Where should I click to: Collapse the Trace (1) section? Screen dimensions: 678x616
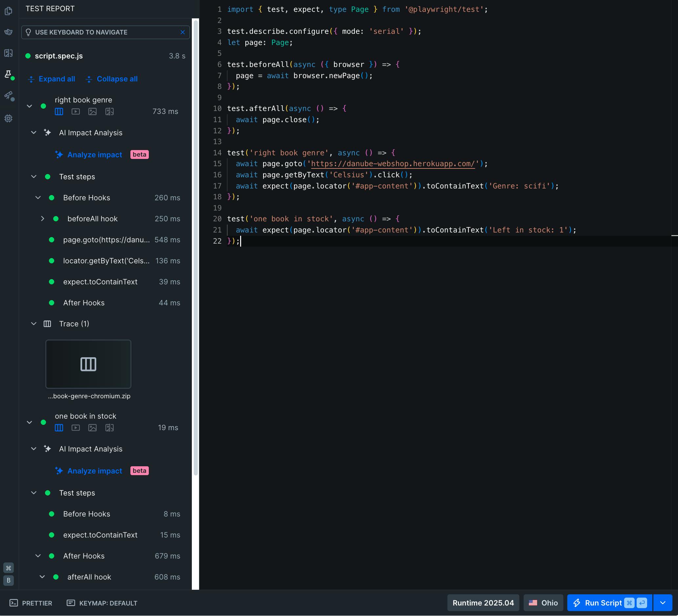(x=34, y=323)
